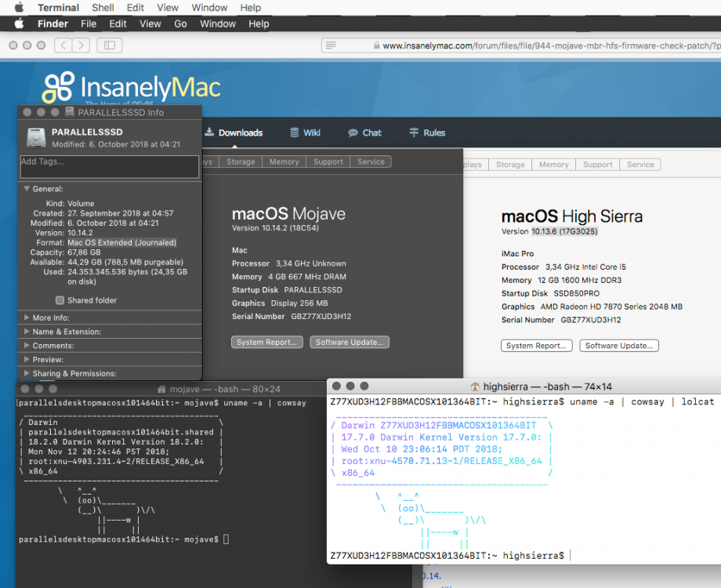
Task: Click the home icon in highsierra terminal title
Action: pyautogui.click(x=475, y=387)
